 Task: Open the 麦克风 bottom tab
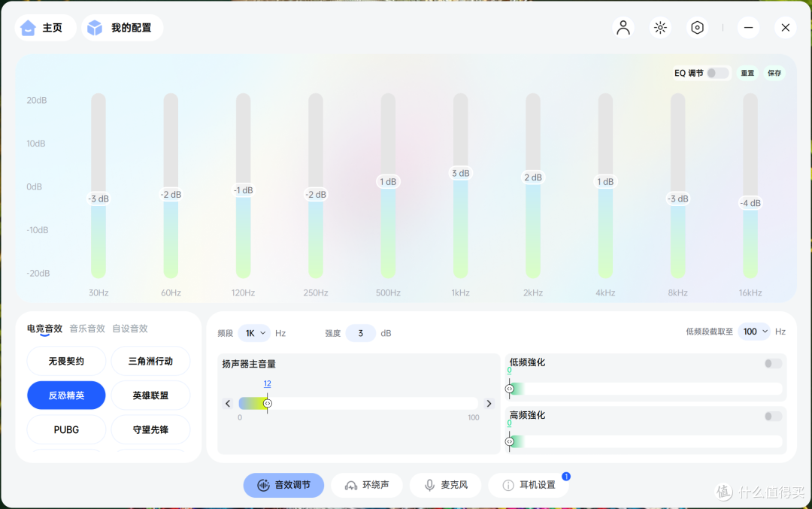pos(446,485)
